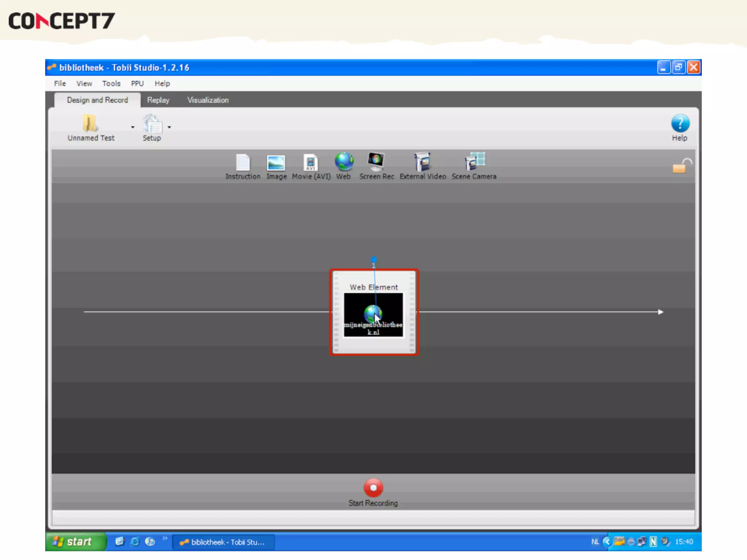Click the blue timeline marker above Web Element
The width and height of the screenshot is (747, 560).
373,260
